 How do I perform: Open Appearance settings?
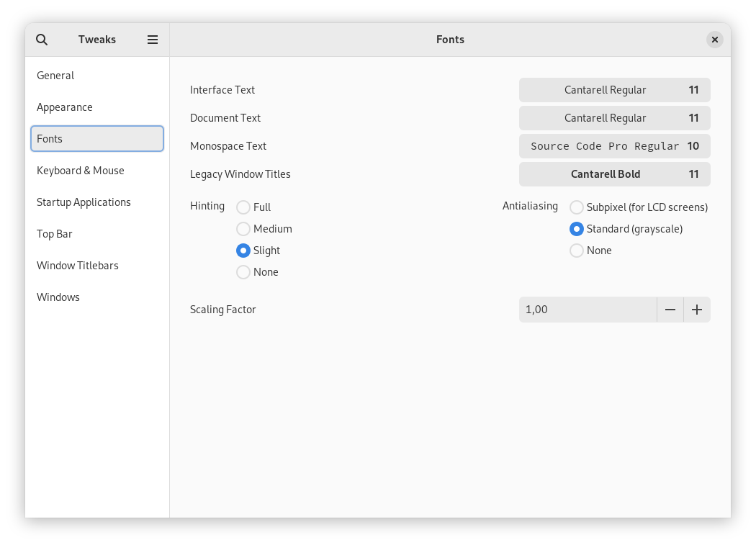coord(97,107)
